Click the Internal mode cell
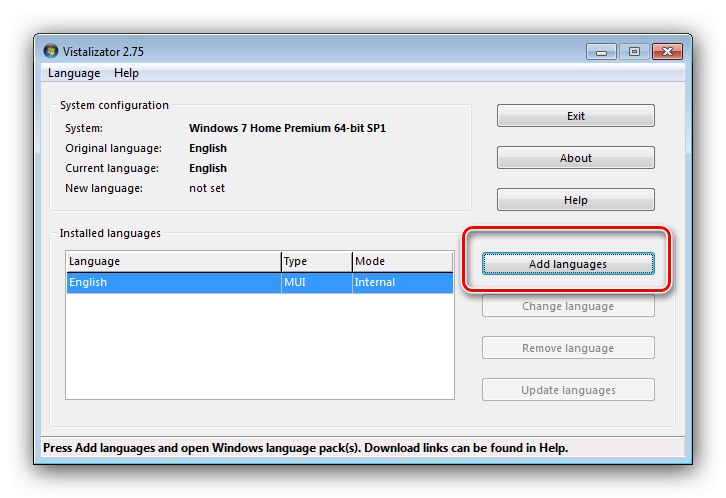 point(402,282)
